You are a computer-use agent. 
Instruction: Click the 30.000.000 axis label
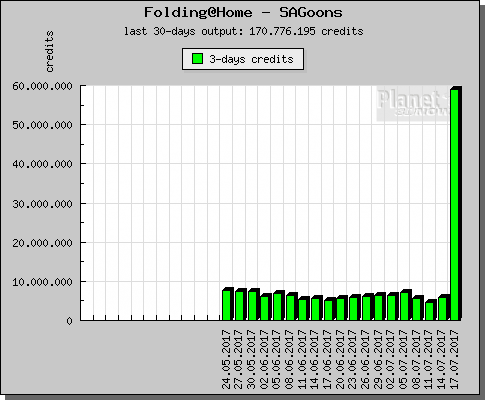click(42, 204)
